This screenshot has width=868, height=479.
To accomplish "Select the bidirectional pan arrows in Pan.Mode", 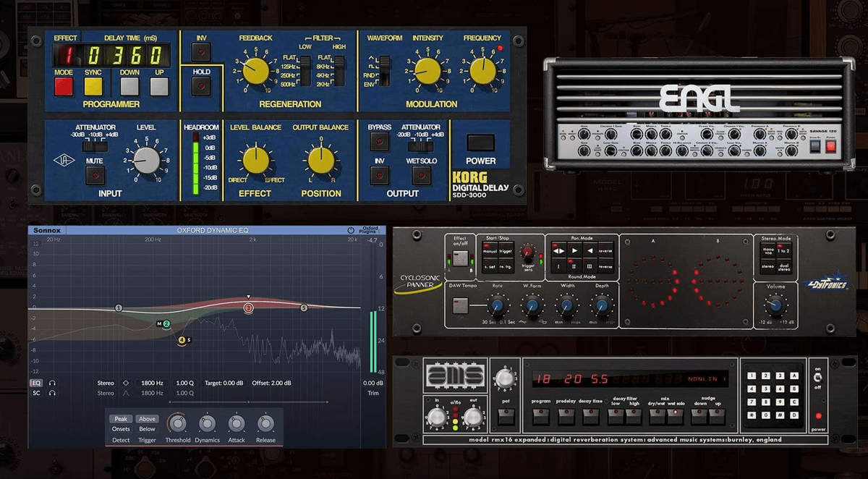I will [x=558, y=250].
